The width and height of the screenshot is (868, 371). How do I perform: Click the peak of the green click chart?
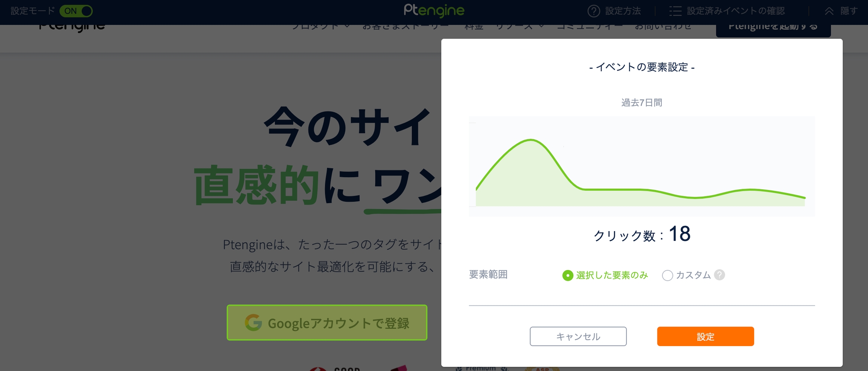(x=530, y=140)
